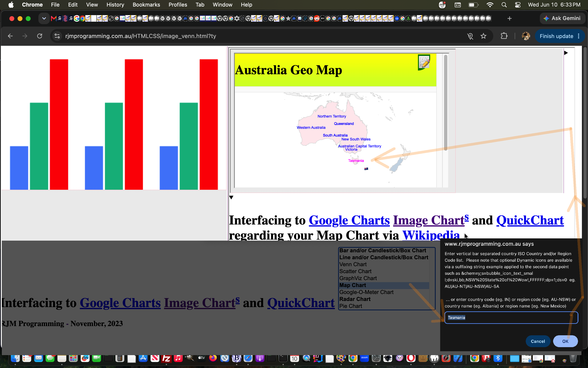588x368 pixels.
Task: Focus the address bar URL
Action: [x=141, y=36]
